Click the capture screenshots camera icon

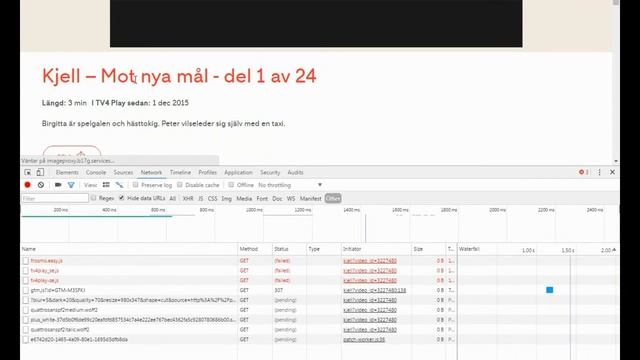click(x=58, y=185)
